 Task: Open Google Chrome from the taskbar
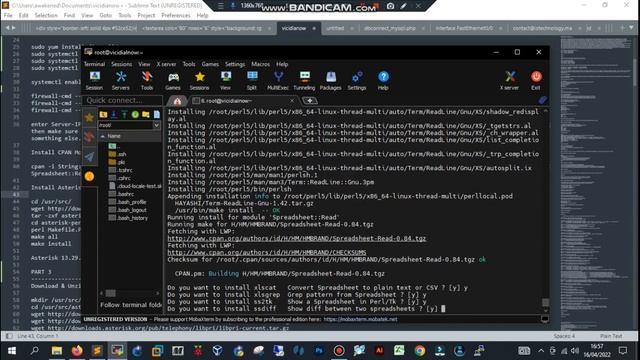420,351
